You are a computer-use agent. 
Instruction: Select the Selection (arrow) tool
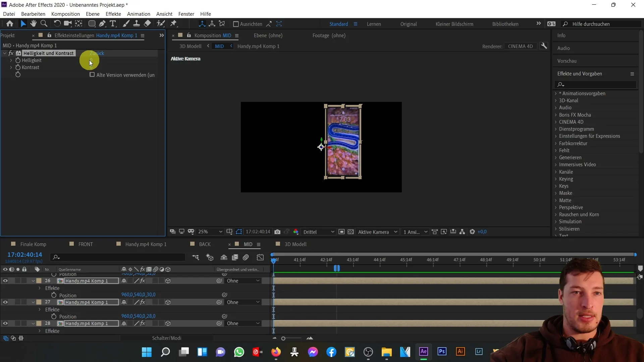(x=23, y=24)
